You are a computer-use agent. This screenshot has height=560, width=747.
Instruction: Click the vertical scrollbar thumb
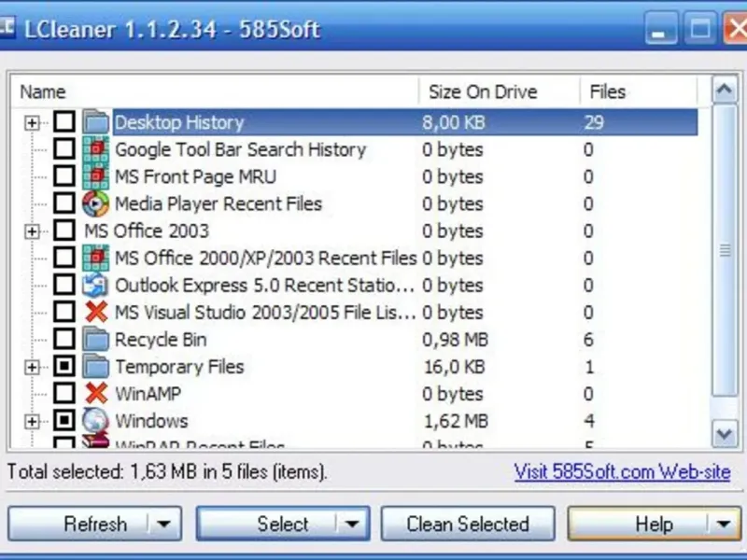725,250
